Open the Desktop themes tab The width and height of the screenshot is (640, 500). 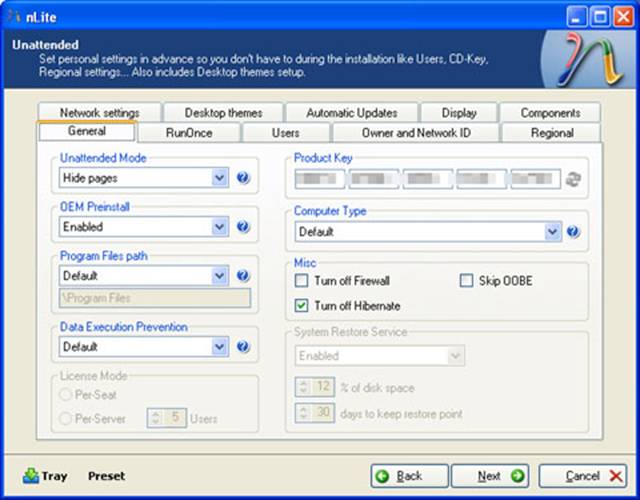point(223,113)
